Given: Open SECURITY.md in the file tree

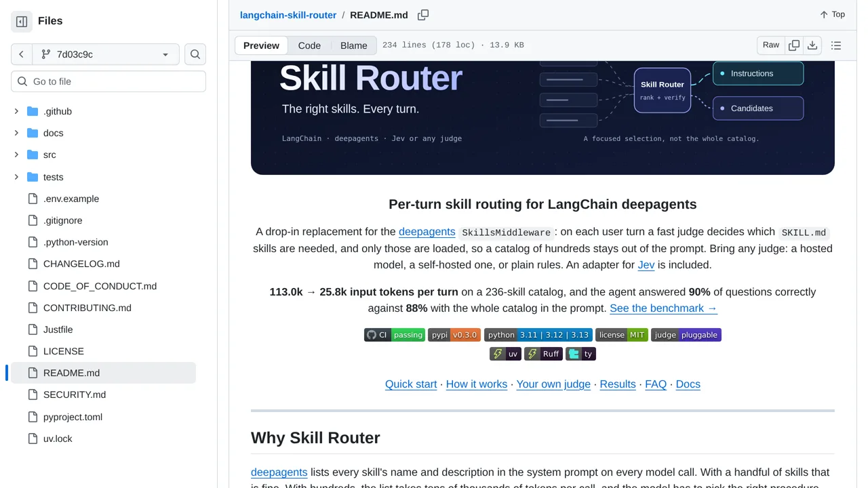Looking at the screenshot, I should coord(75,394).
